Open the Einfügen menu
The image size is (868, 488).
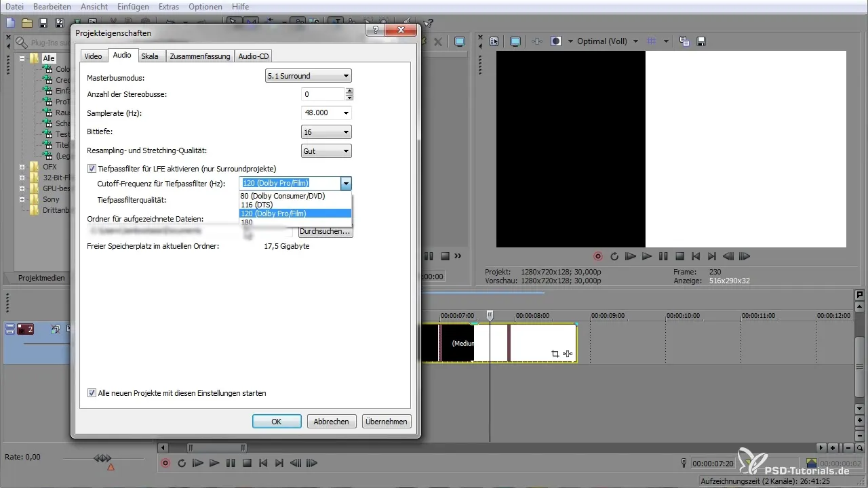(132, 7)
